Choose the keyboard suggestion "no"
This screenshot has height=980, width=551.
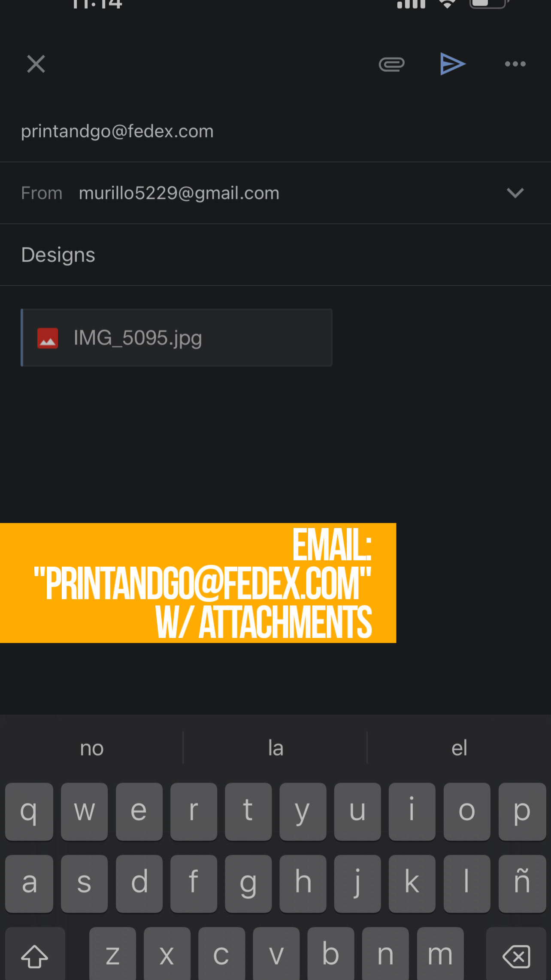(92, 748)
